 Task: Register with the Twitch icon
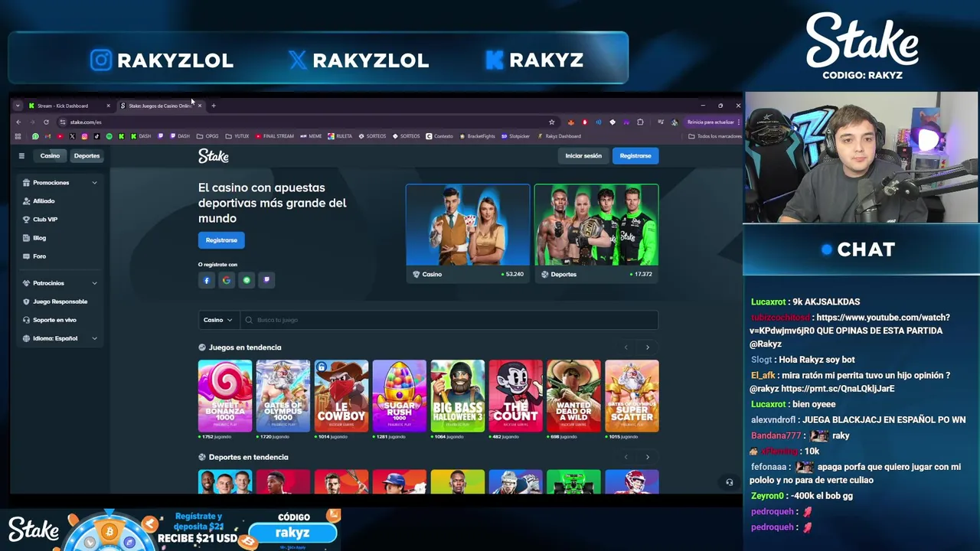[266, 280]
